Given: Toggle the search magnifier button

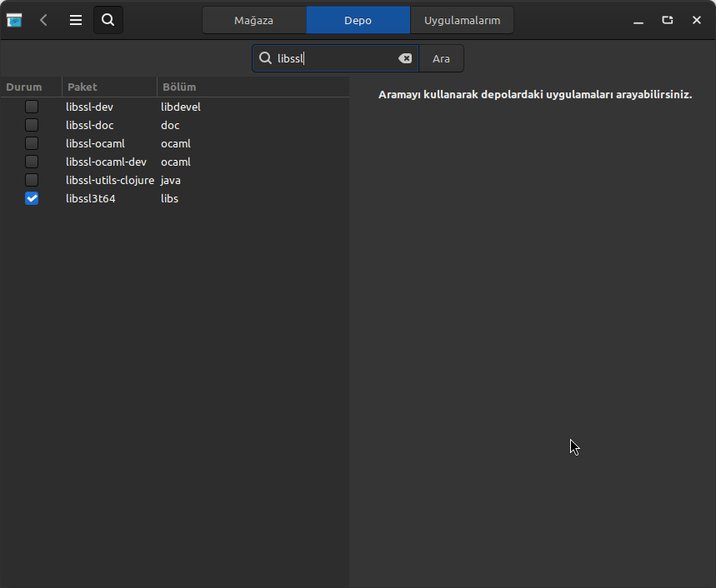Looking at the screenshot, I should click(x=108, y=20).
